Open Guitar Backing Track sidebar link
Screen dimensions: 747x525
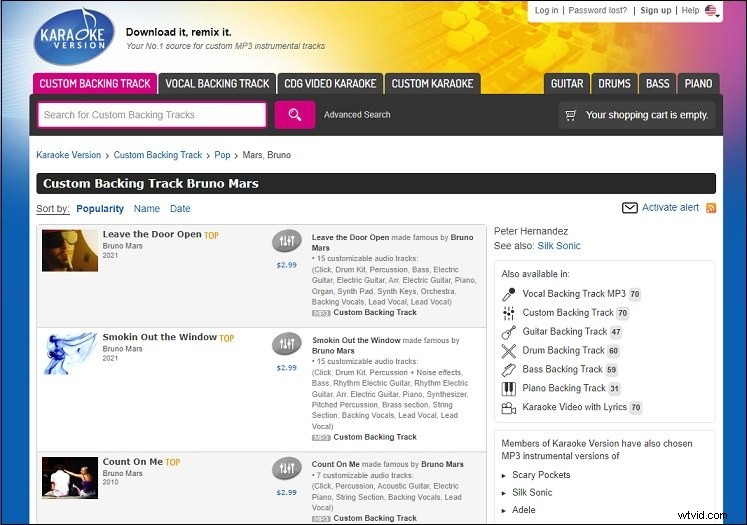pyautogui.click(x=565, y=332)
